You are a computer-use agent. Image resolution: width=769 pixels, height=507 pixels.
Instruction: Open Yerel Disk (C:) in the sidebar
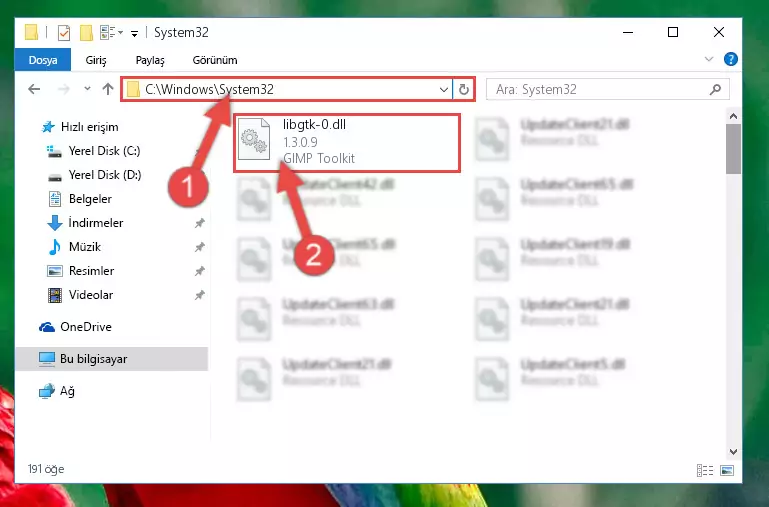click(x=94, y=151)
